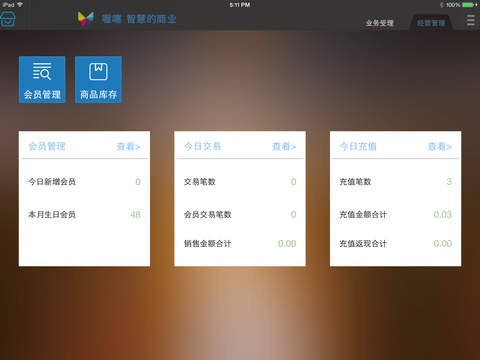The image size is (480, 360).
Task: Click the butterfly logo in the header
Action: click(x=86, y=18)
